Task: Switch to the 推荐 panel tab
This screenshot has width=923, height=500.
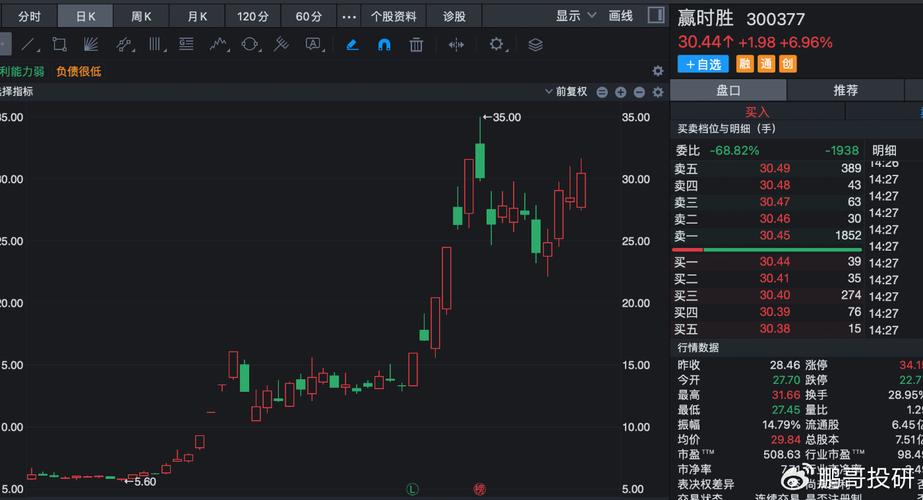Action: point(845,90)
